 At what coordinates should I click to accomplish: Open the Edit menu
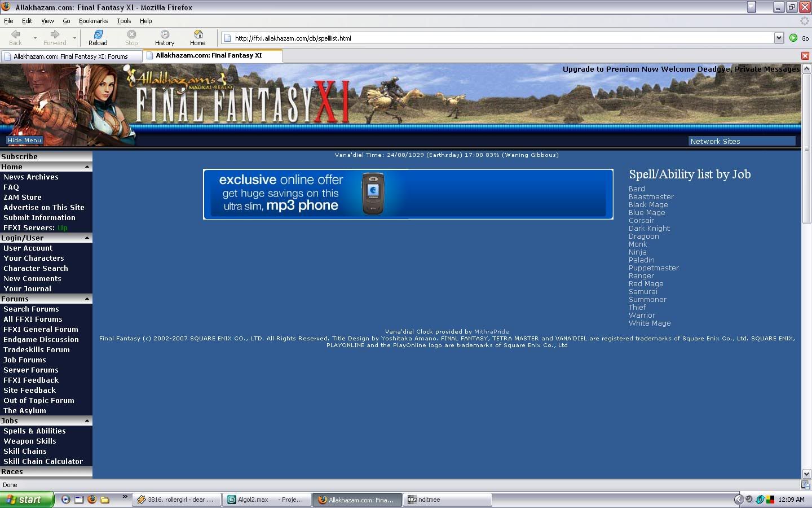pyautogui.click(x=27, y=21)
